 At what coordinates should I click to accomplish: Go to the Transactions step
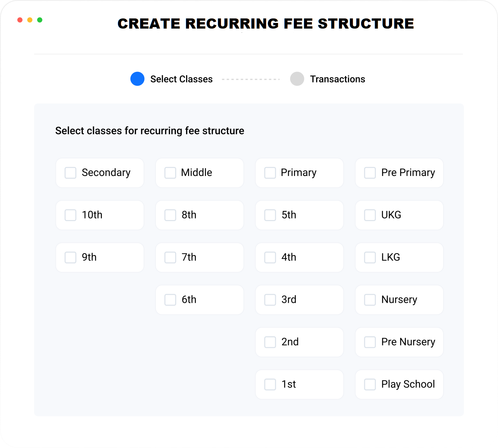(337, 79)
